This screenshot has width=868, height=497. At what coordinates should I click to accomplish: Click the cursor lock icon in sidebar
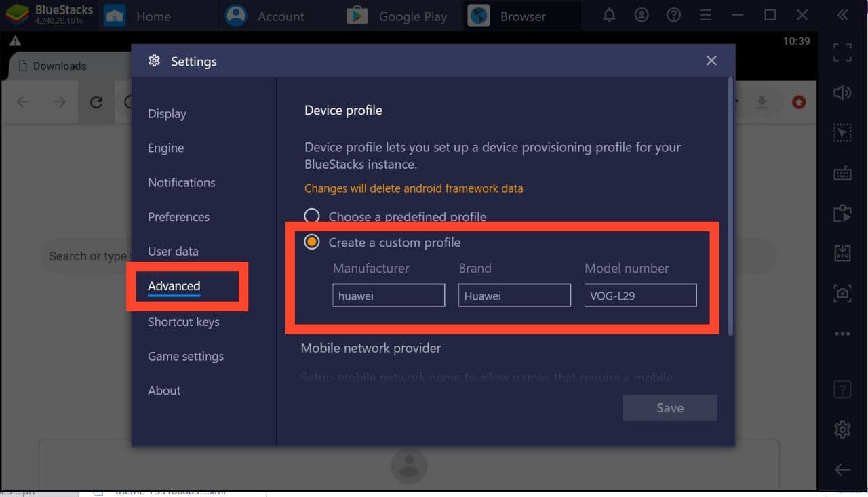click(842, 134)
